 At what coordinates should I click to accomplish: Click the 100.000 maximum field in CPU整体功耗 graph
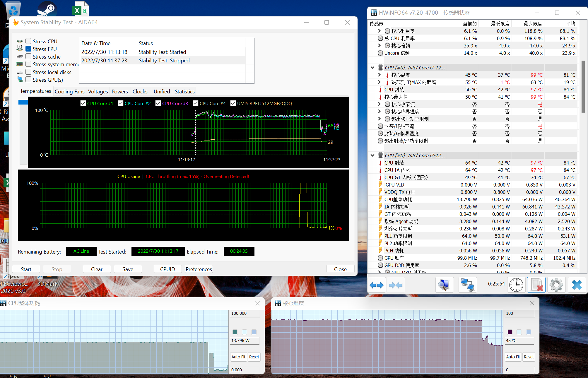[x=245, y=313]
